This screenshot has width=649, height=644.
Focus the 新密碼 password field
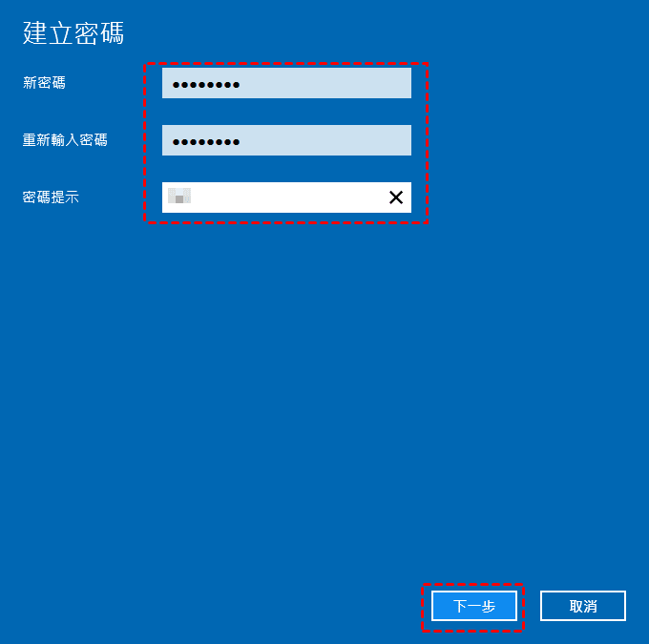[x=286, y=83]
